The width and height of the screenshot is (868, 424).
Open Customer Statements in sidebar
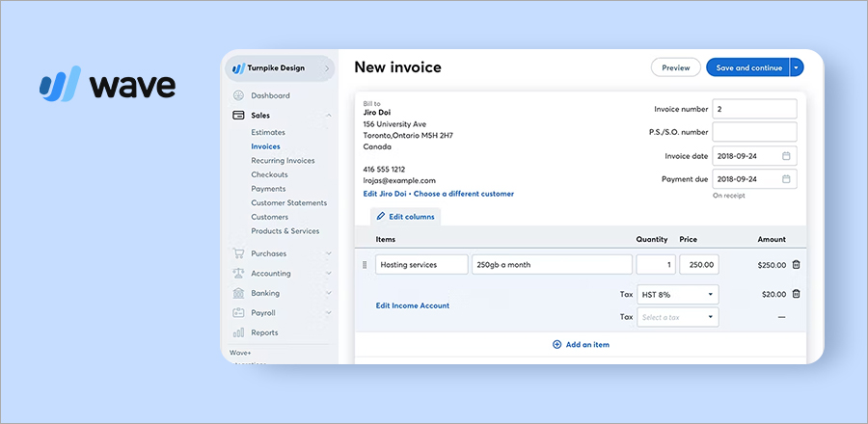[289, 203]
